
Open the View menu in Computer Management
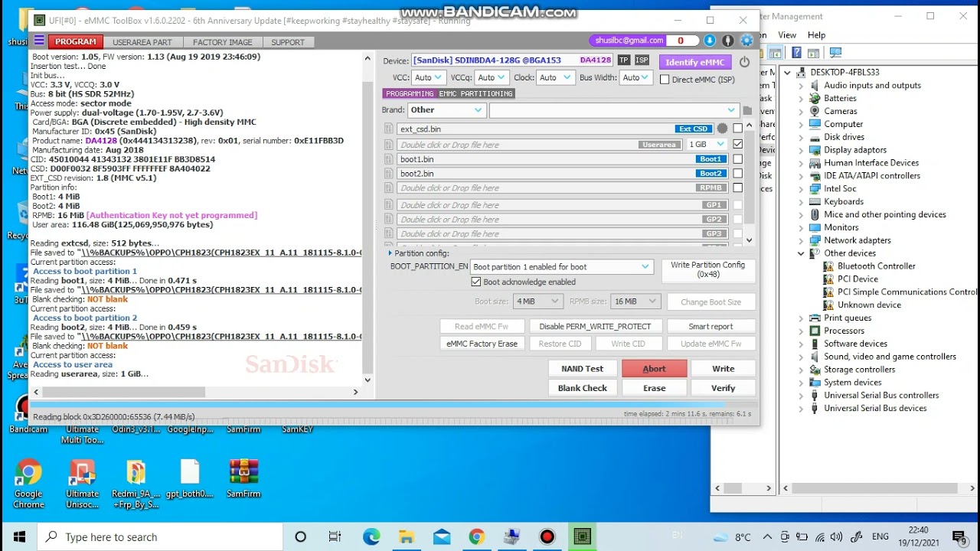(x=787, y=34)
